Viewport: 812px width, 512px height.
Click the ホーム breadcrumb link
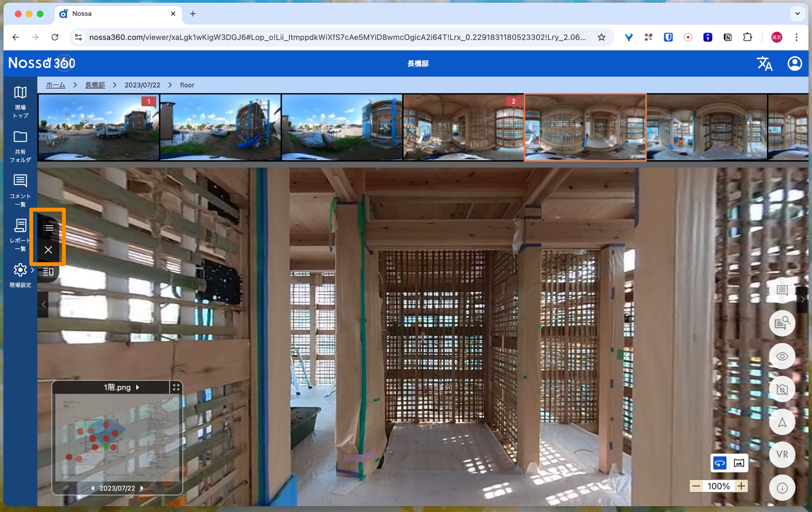tap(56, 85)
